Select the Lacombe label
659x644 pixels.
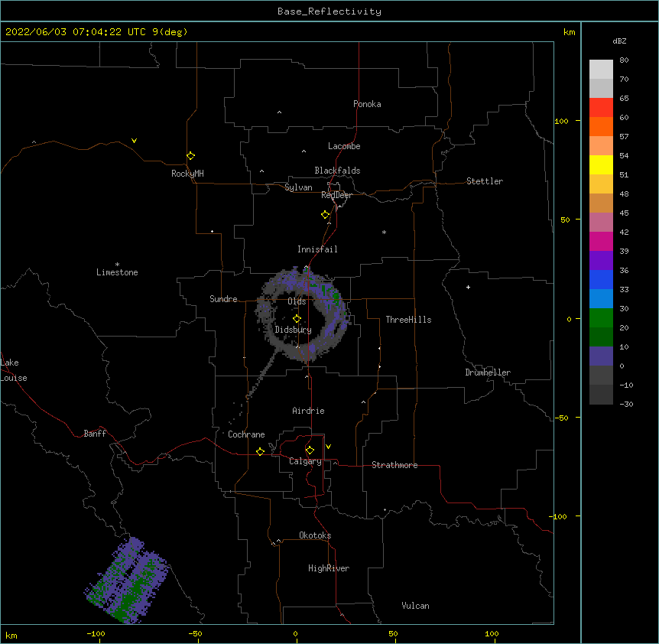coord(344,146)
